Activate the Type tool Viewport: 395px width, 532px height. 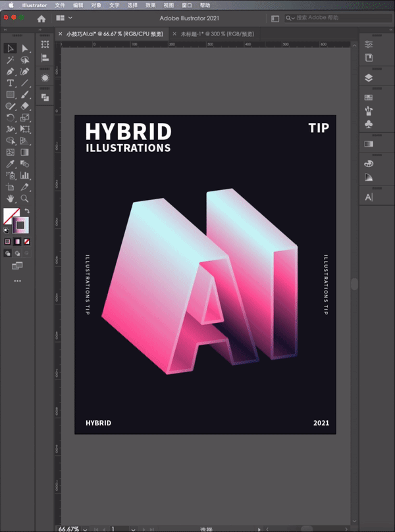[10, 83]
